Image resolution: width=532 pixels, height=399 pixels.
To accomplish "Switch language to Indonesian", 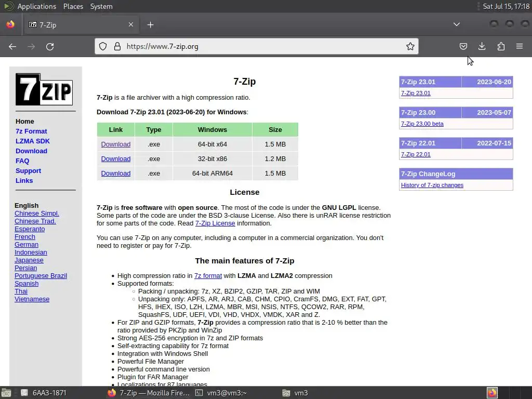I will 31,252.
